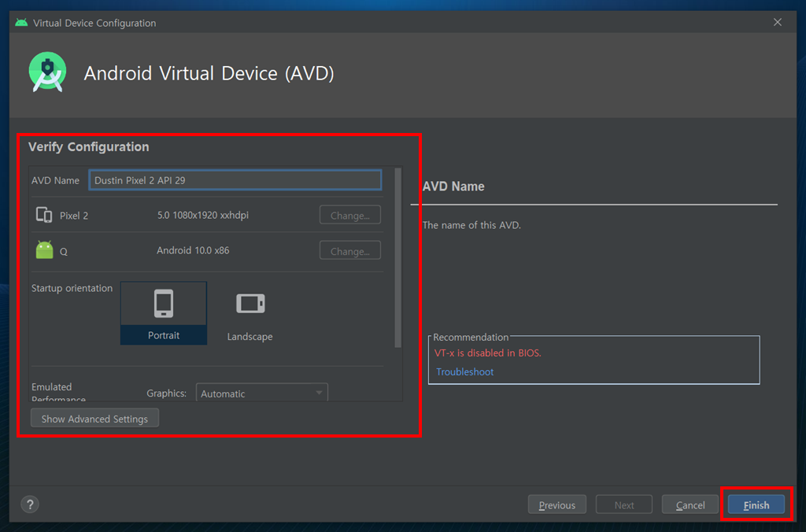The image size is (806, 532).
Task: Select Landscape startup orientation
Action: (x=250, y=314)
